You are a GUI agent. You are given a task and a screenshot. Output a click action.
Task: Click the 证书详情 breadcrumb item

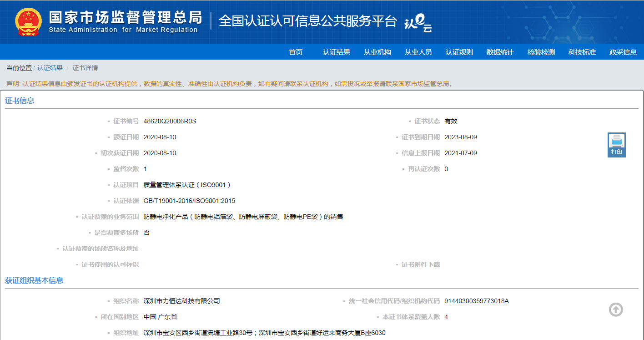pos(85,68)
